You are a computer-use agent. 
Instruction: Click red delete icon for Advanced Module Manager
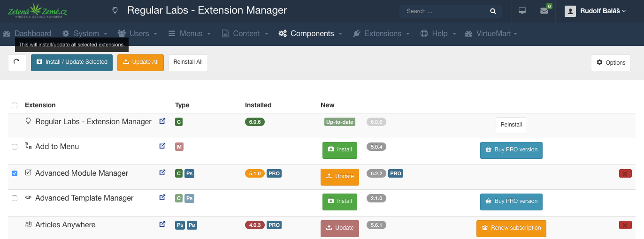click(x=625, y=173)
